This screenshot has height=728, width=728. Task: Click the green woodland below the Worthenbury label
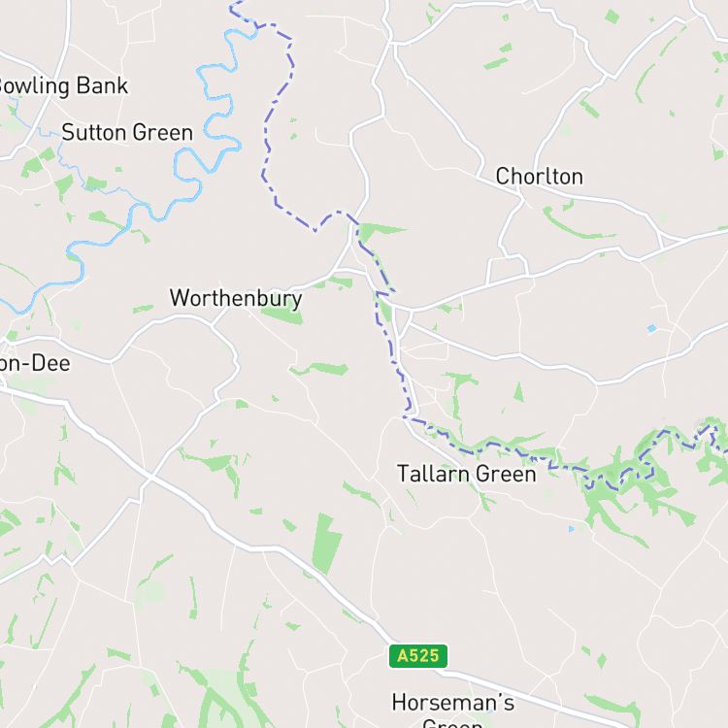283,314
